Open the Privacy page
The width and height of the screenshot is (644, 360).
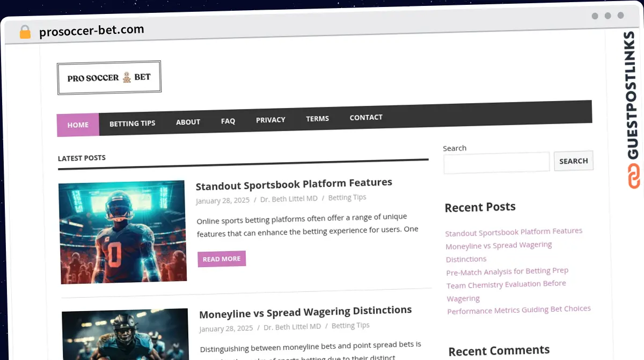(270, 120)
